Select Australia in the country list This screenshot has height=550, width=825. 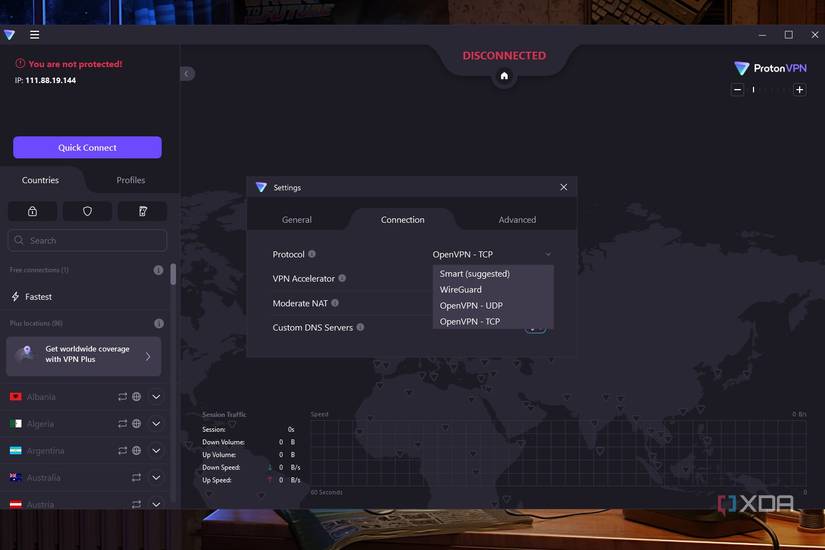(43, 478)
